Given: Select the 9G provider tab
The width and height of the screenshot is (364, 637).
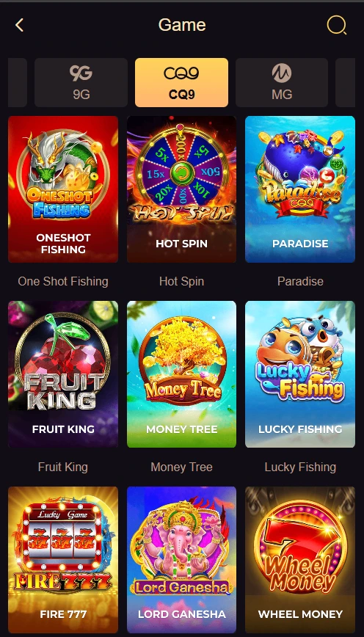Looking at the screenshot, I should point(81,82).
